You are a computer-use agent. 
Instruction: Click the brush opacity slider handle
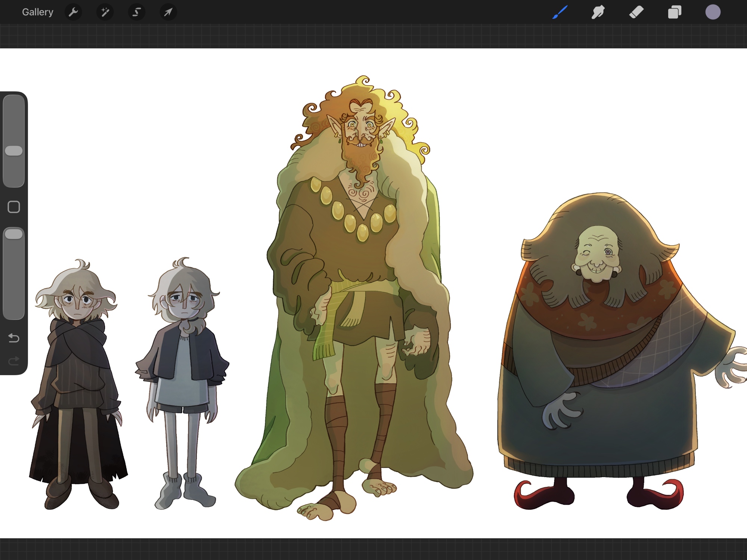point(14,234)
